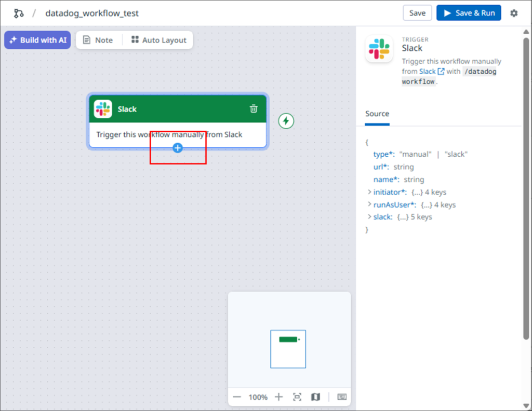
Task: Click the minimap viewport thumbnail
Action: [x=288, y=349]
